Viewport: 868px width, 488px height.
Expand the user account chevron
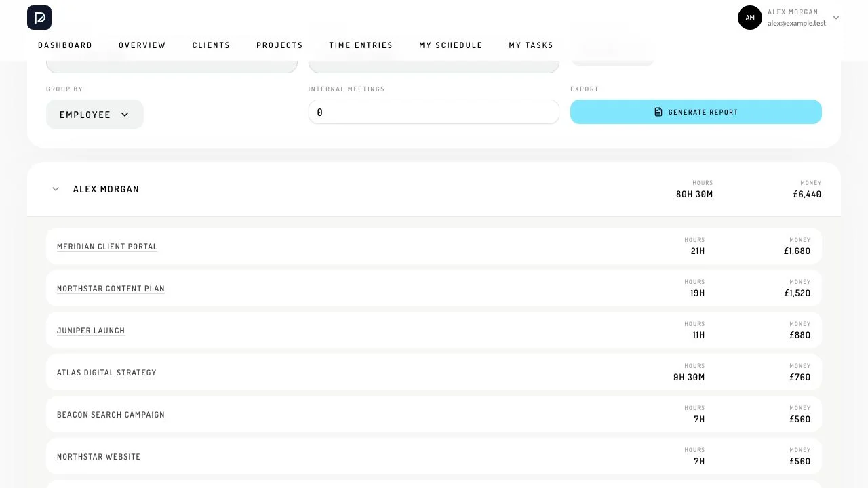point(836,18)
